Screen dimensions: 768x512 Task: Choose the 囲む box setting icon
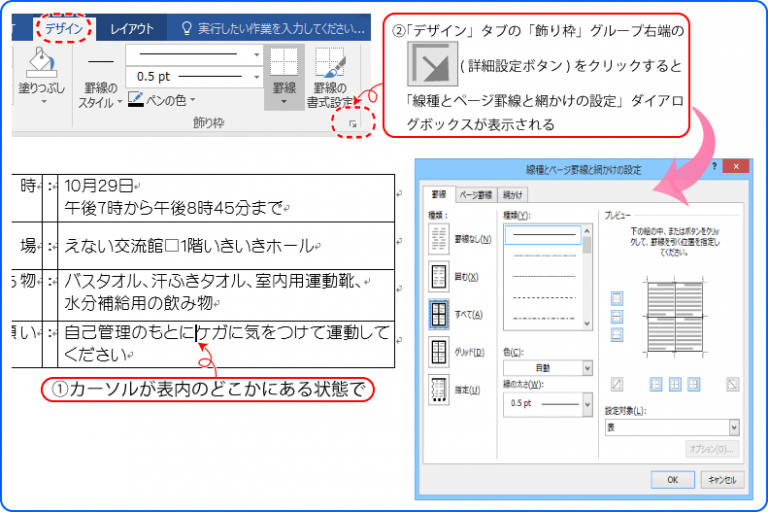point(439,276)
